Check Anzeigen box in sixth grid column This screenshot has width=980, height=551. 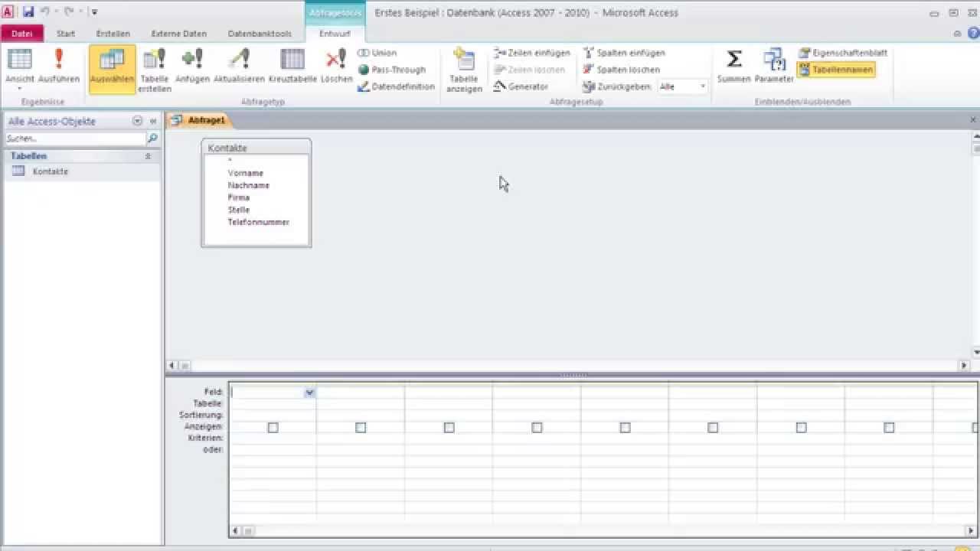(x=713, y=427)
